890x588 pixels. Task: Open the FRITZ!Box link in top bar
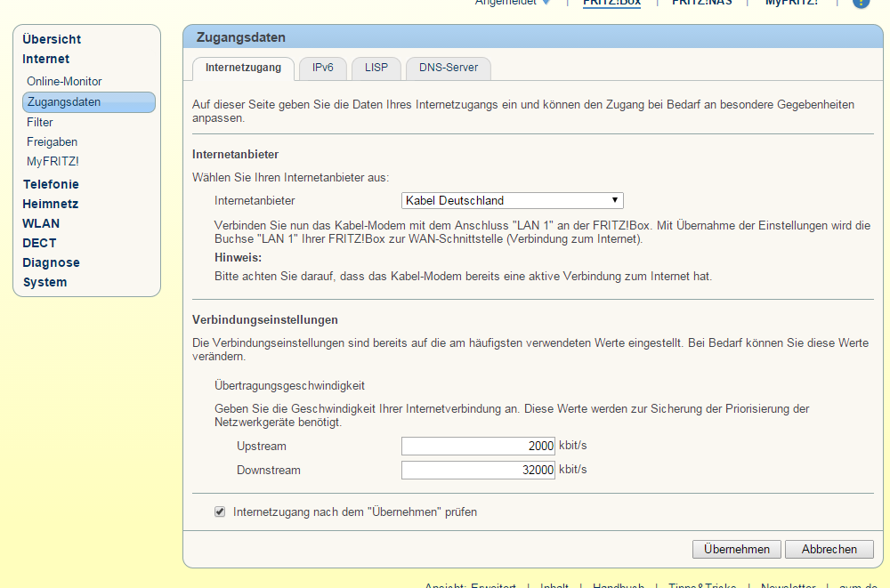tap(612, 3)
